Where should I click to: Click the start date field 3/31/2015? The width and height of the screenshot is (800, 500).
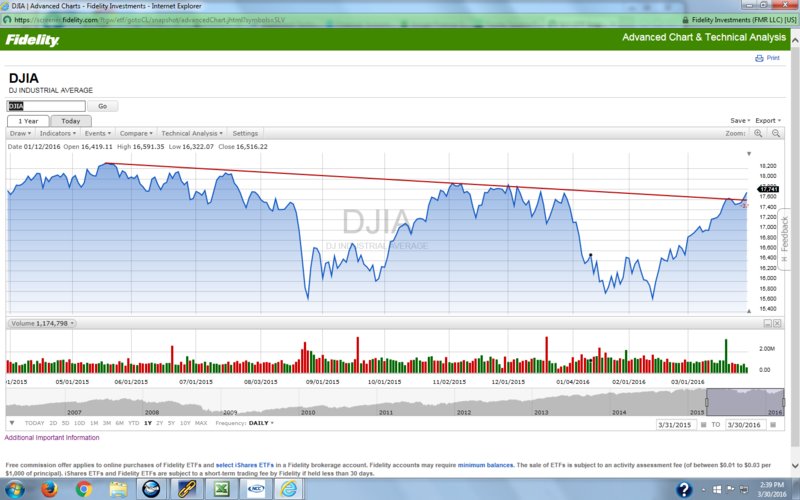(x=677, y=424)
